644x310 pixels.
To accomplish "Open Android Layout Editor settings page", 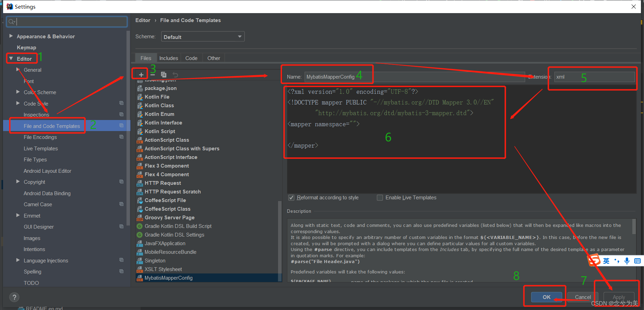I will click(48, 171).
